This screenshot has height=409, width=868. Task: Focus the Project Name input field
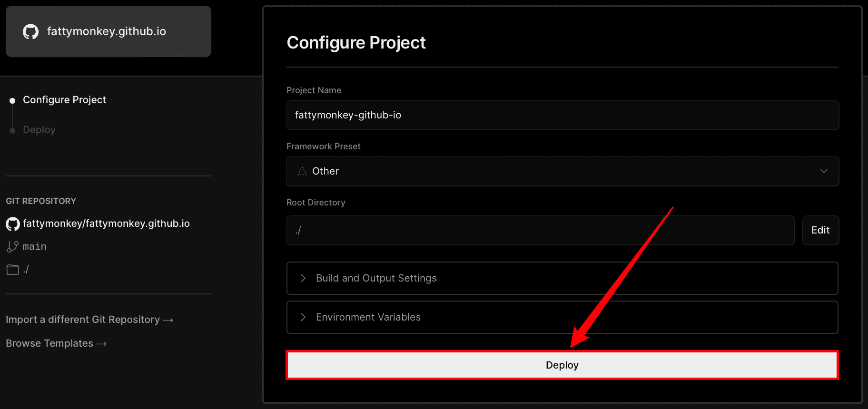(x=562, y=115)
